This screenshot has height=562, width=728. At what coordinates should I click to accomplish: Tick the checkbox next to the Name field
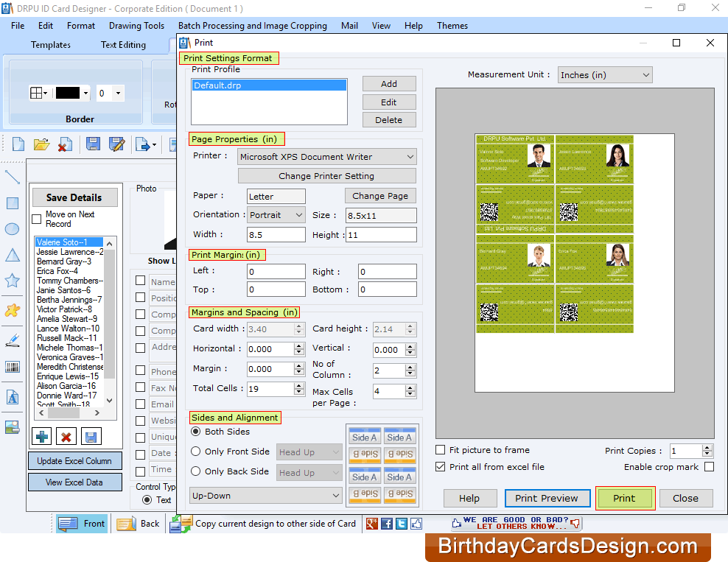point(140,281)
